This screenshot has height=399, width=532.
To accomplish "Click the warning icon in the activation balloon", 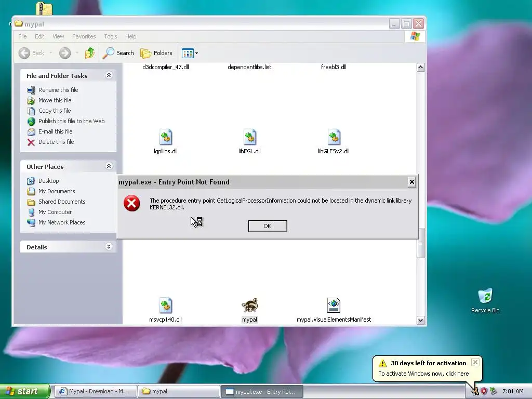I will pyautogui.click(x=383, y=363).
